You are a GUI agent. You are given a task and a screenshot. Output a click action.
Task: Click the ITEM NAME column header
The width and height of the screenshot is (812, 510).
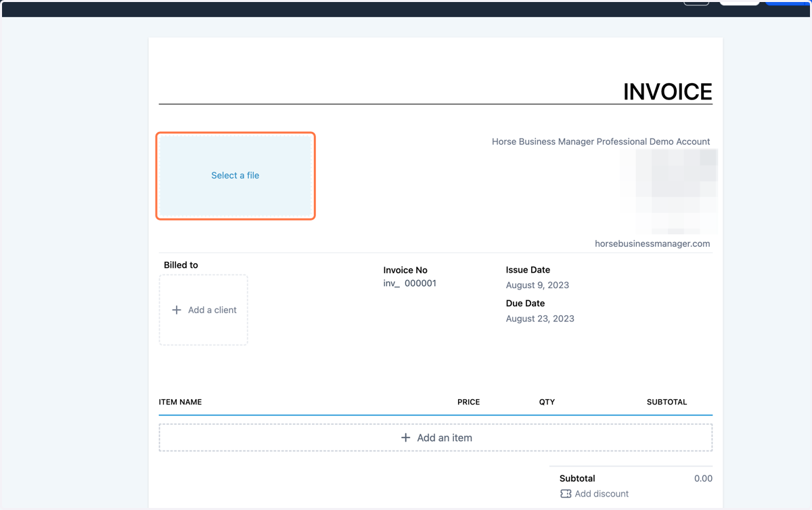(181, 402)
